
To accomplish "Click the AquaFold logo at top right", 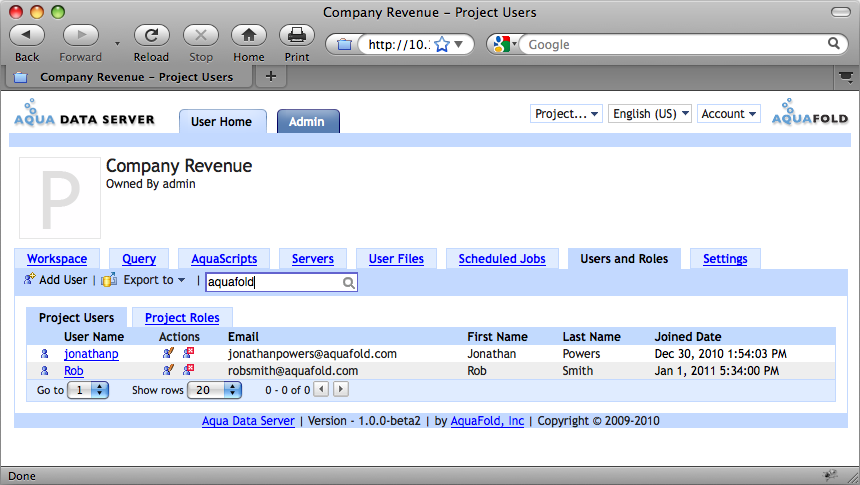I will (x=810, y=112).
